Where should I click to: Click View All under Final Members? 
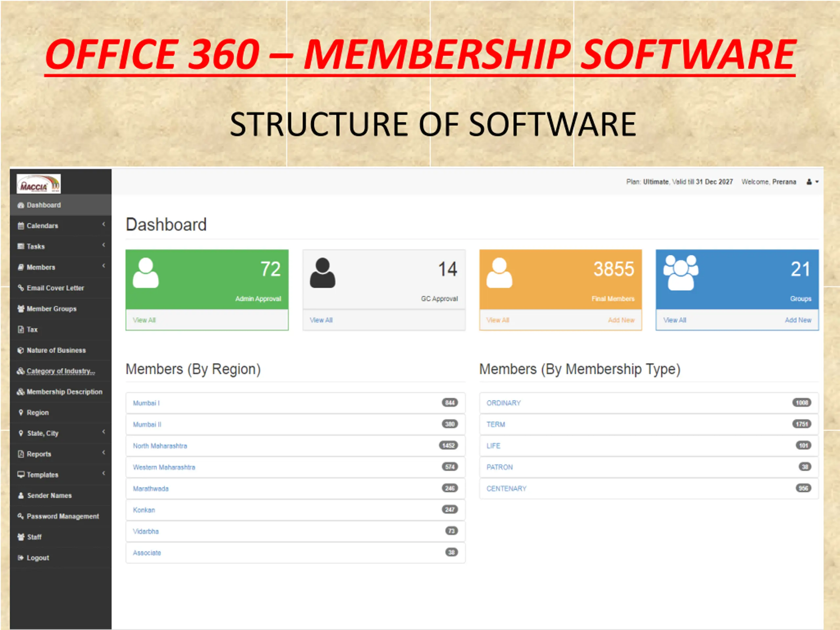coord(498,320)
